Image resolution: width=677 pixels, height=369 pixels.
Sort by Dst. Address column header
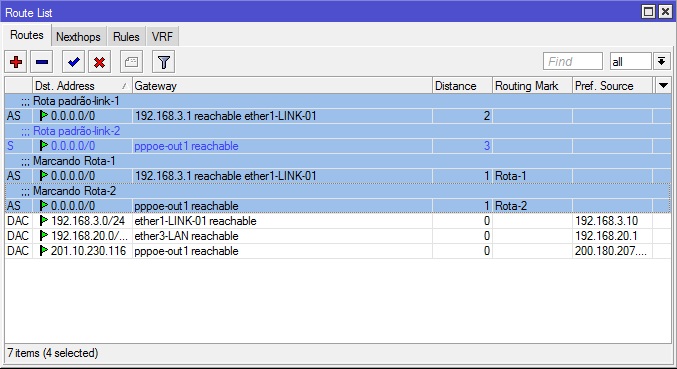82,85
